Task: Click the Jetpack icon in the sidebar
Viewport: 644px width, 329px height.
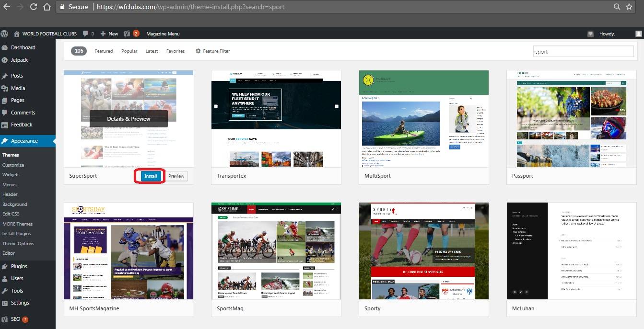Action: 5,60
